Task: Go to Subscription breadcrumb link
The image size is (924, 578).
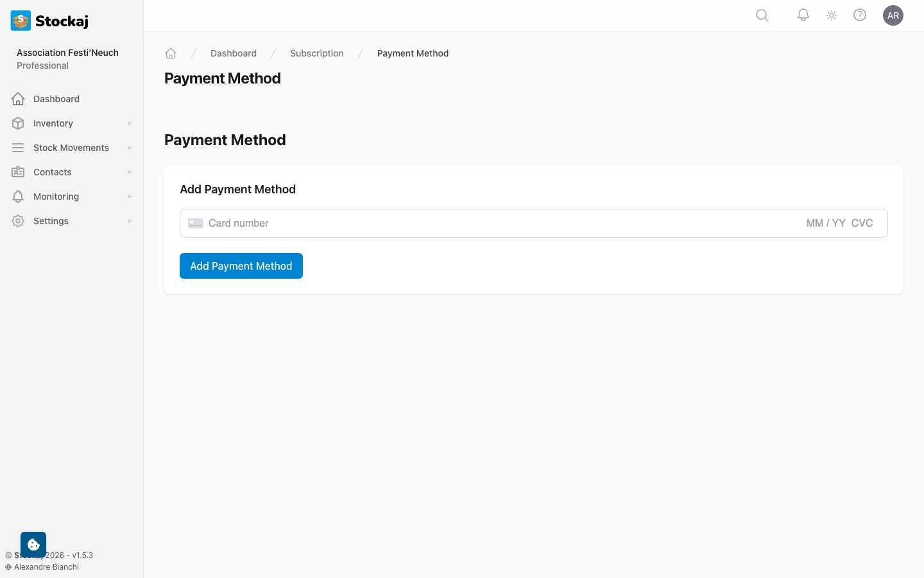Action: pyautogui.click(x=317, y=53)
